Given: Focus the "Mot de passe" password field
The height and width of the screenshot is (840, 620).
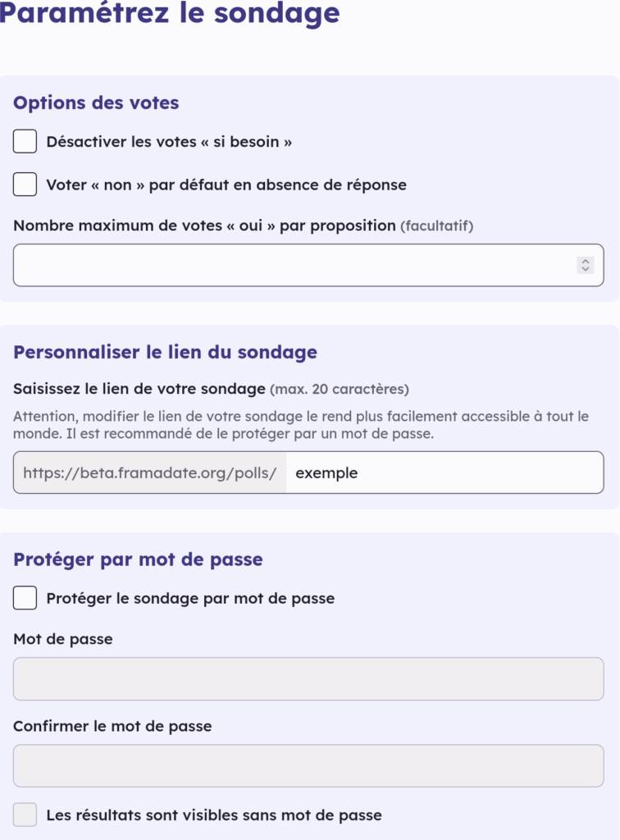Looking at the screenshot, I should tap(308, 678).
